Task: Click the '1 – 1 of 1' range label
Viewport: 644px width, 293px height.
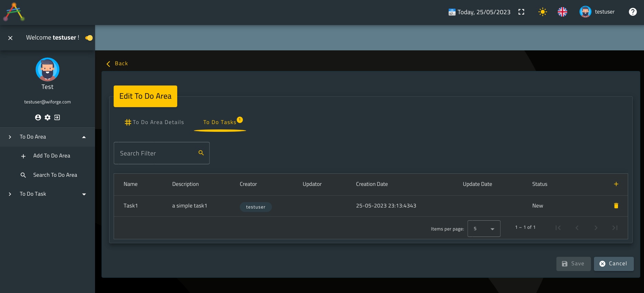Action: point(525,227)
